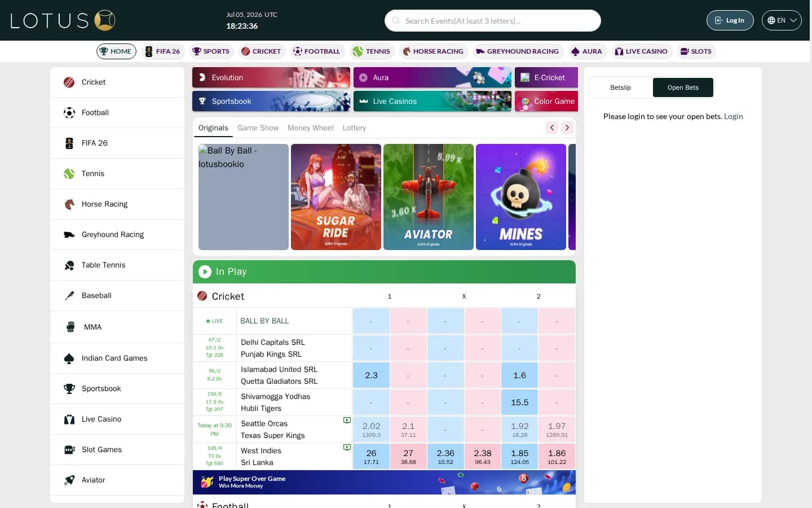Click the search magnifier icon
812x508 pixels.
pyautogui.click(x=396, y=20)
